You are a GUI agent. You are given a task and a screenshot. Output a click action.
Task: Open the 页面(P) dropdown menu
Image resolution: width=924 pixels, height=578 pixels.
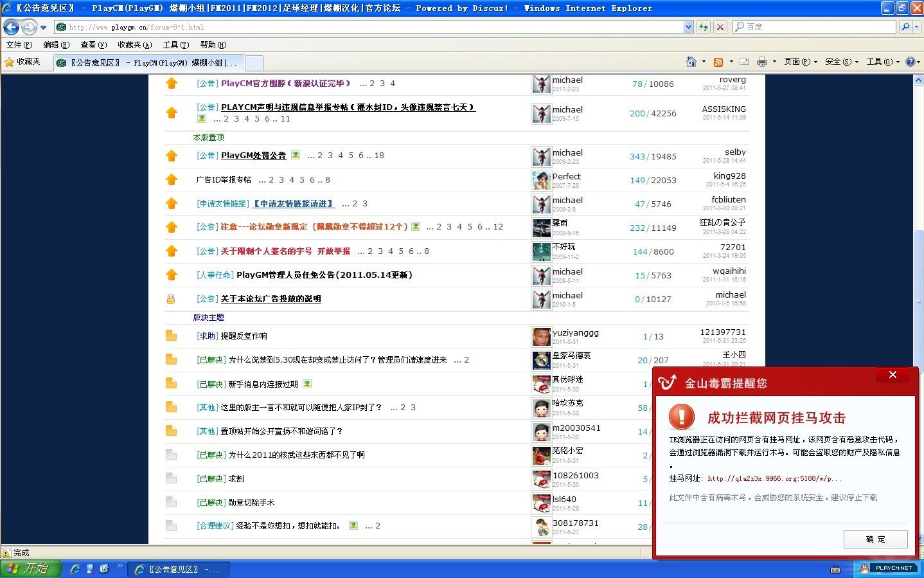coord(800,62)
